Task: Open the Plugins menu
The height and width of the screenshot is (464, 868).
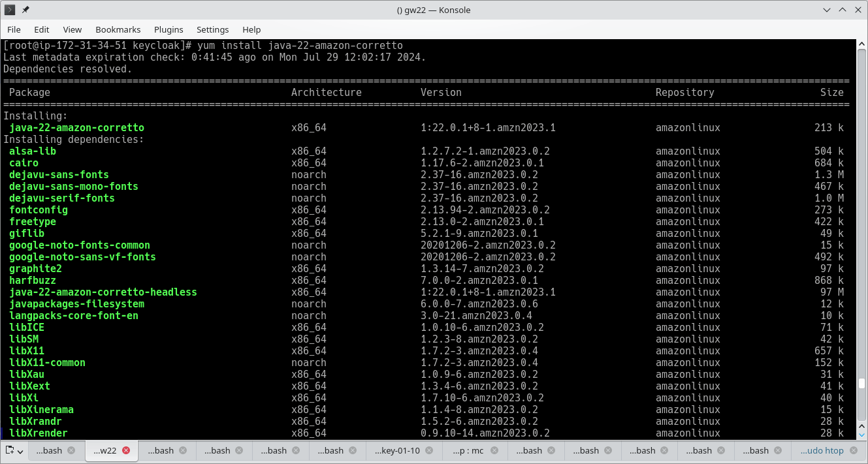Action: coord(169,29)
